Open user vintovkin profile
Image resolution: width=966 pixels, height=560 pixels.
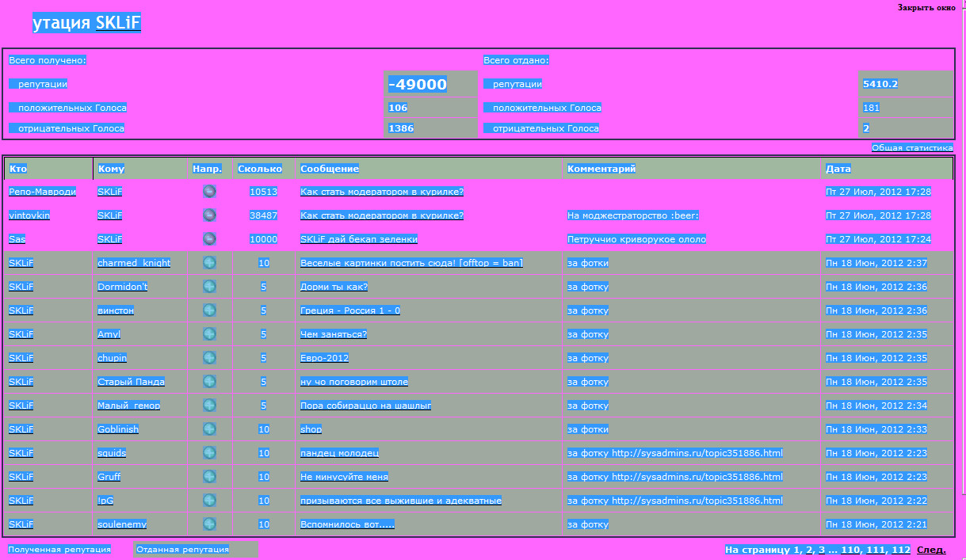pos(28,215)
